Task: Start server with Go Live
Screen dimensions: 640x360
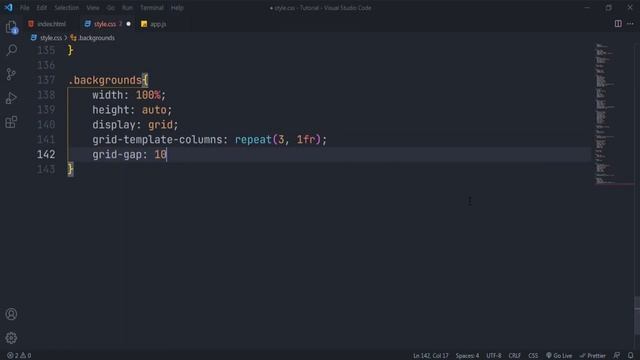Action: pos(559,356)
